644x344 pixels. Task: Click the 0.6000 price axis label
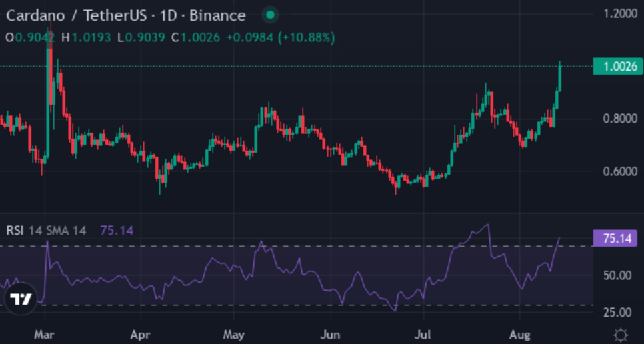click(620, 171)
